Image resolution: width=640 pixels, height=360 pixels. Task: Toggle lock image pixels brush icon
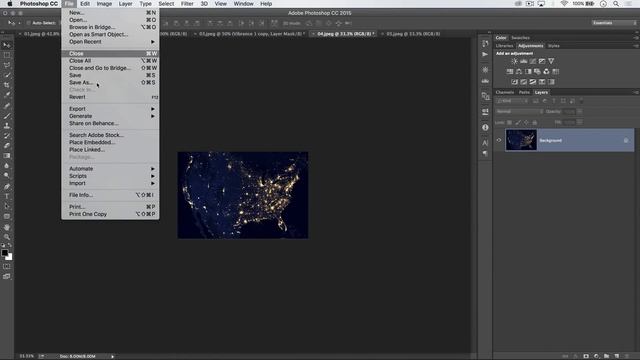point(518,122)
